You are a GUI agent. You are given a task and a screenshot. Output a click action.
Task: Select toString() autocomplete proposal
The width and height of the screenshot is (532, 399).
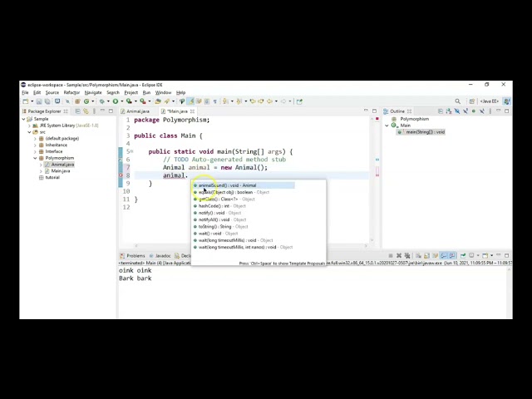point(244,227)
